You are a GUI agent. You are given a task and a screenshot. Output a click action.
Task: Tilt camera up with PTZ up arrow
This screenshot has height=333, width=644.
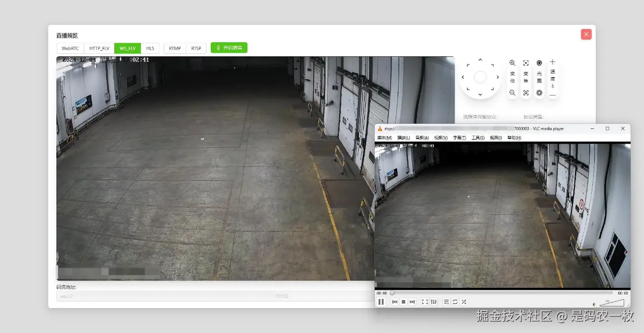[x=480, y=60]
